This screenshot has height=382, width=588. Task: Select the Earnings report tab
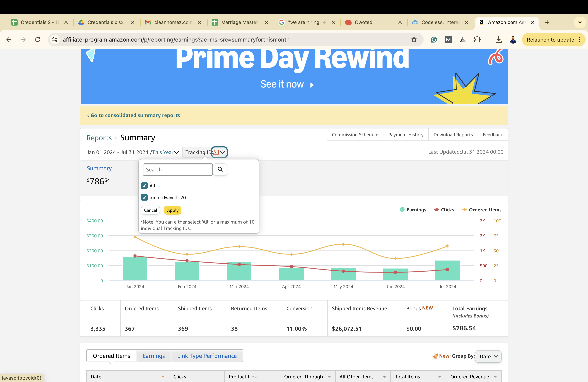153,356
